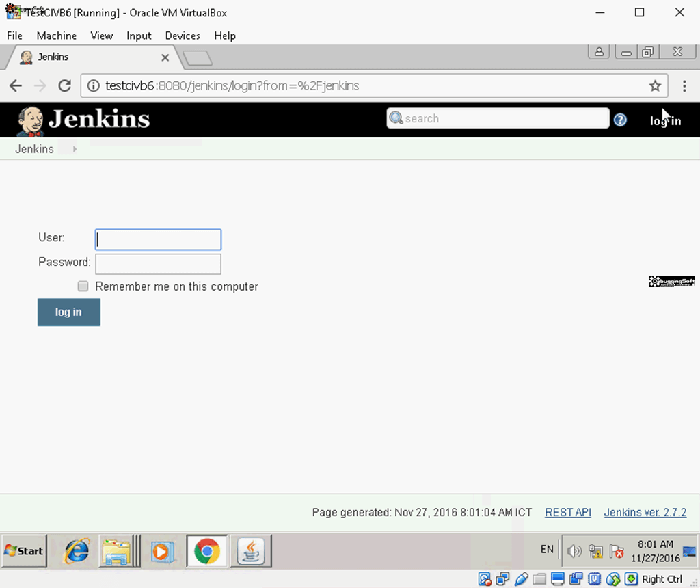
Task: Expand the Jenkins breadcrumb arrow
Action: 75,149
